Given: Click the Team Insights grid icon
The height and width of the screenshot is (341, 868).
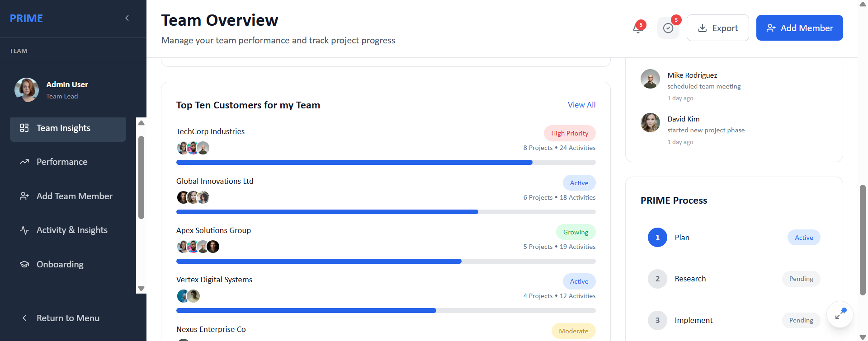Looking at the screenshot, I should (24, 128).
